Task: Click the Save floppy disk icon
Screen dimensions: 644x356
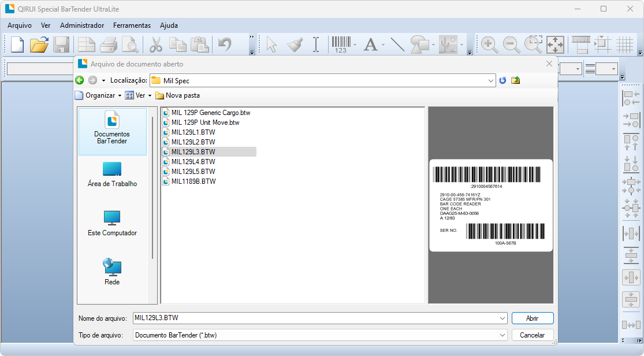Action: tap(61, 44)
